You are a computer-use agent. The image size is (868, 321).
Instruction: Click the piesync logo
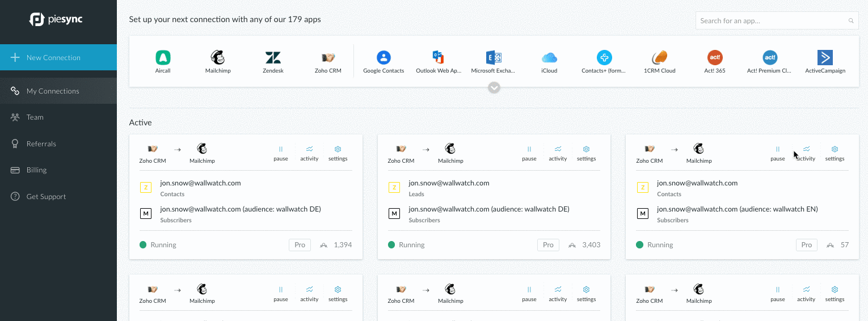click(x=56, y=19)
